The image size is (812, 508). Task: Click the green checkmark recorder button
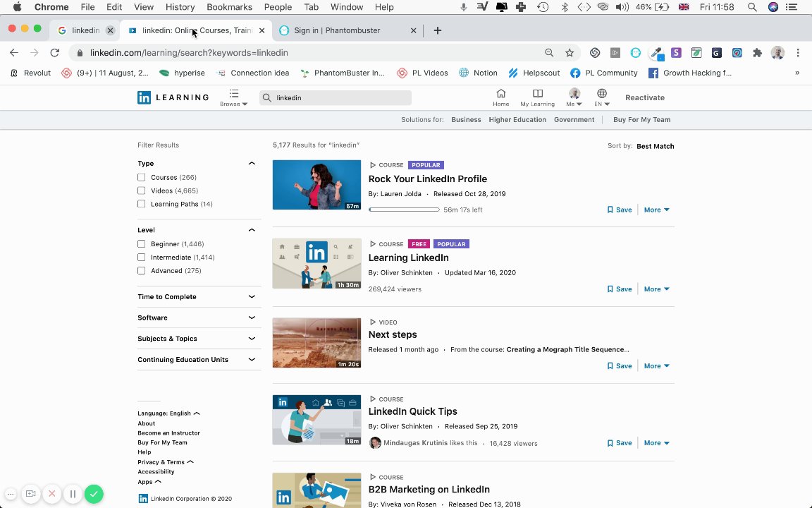coord(94,494)
